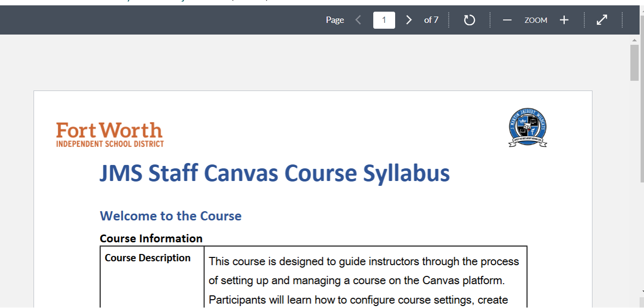This screenshot has width=644, height=308.
Task: Advance to the next page arrow
Action: click(409, 20)
